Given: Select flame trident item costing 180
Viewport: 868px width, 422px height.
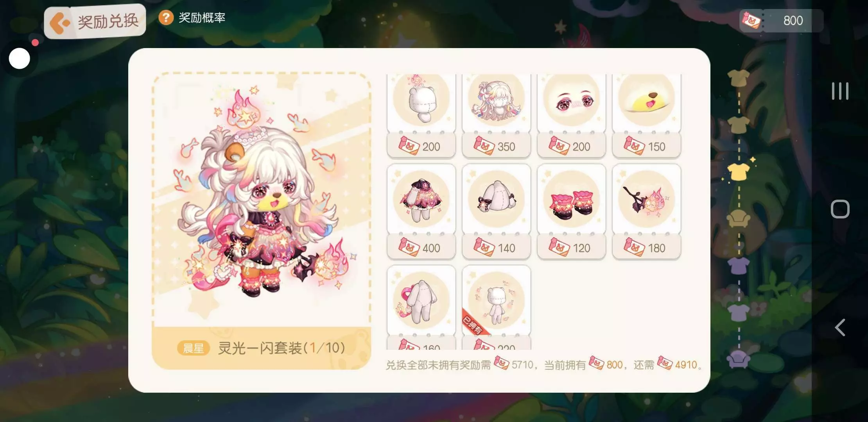Looking at the screenshot, I should click(x=646, y=211).
